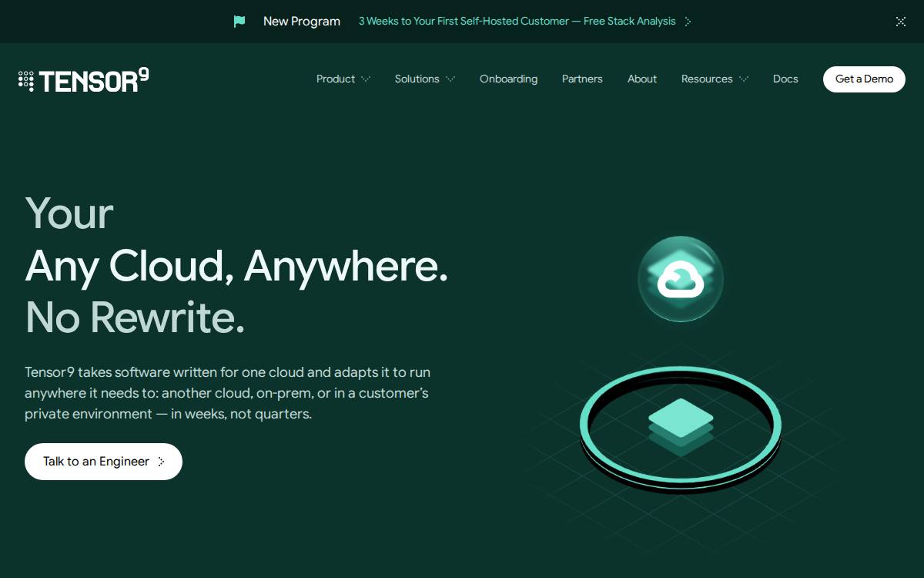Go to the Partners page
This screenshot has height=578, width=924.
(x=582, y=79)
